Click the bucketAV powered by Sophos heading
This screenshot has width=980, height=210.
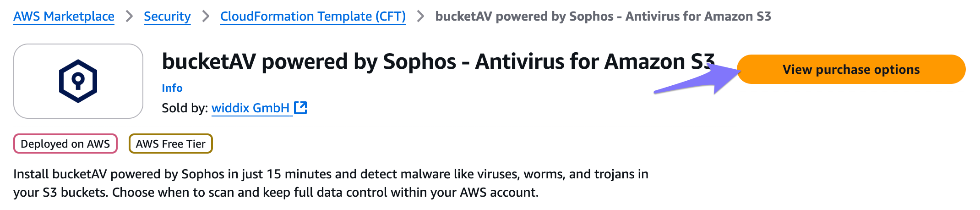pos(438,61)
